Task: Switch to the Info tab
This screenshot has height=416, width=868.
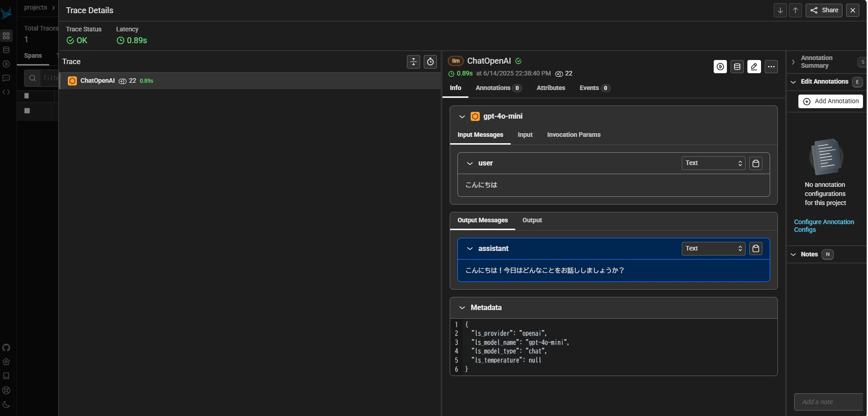Action: tap(456, 88)
